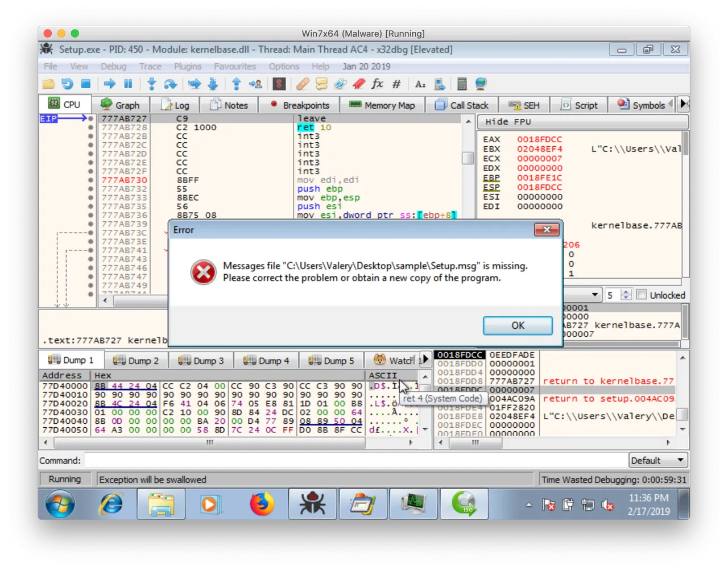Viewport: 728px width, 570px height.
Task: Open the Scylla plugin icon
Action: pos(279,84)
